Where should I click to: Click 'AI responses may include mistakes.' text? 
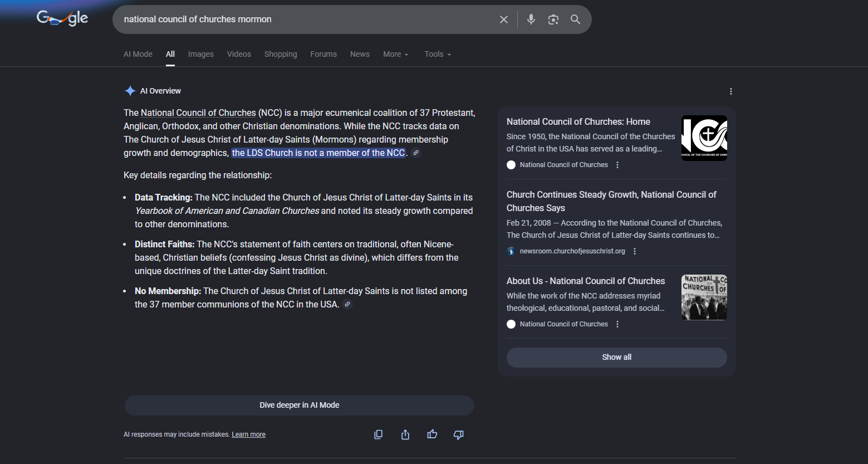(176, 434)
